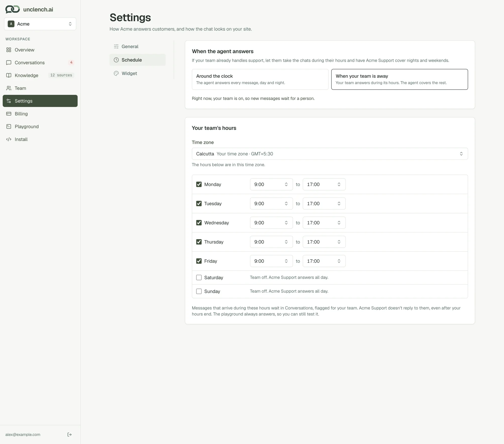Screen dimensions: 504x444
Task: Click the General tab sliders icon
Action: [116, 46]
